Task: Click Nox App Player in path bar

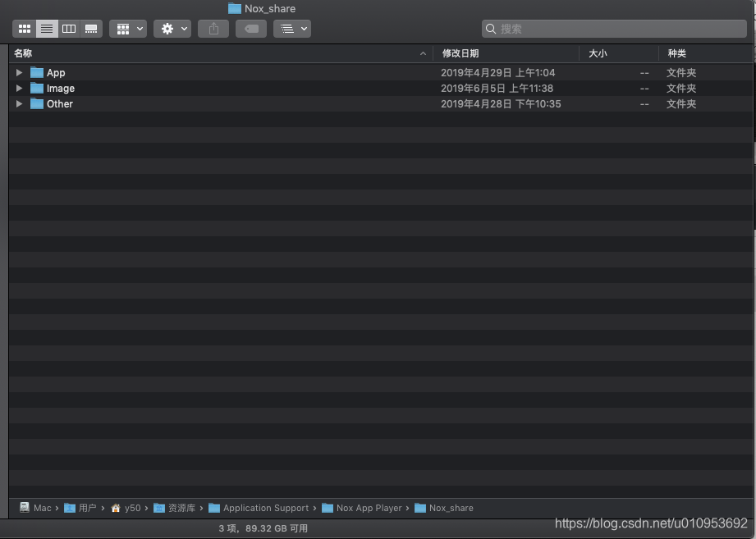Action: 362,508
